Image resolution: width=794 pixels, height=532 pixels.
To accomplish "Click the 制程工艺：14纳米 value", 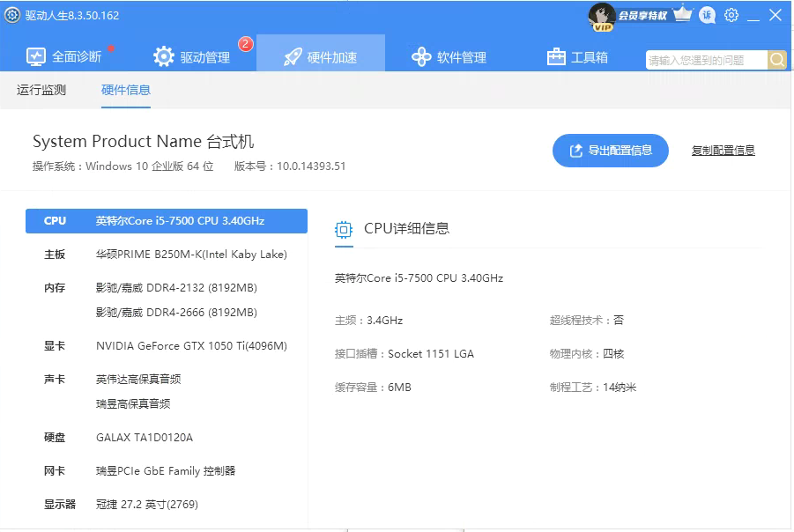I will tap(593, 388).
